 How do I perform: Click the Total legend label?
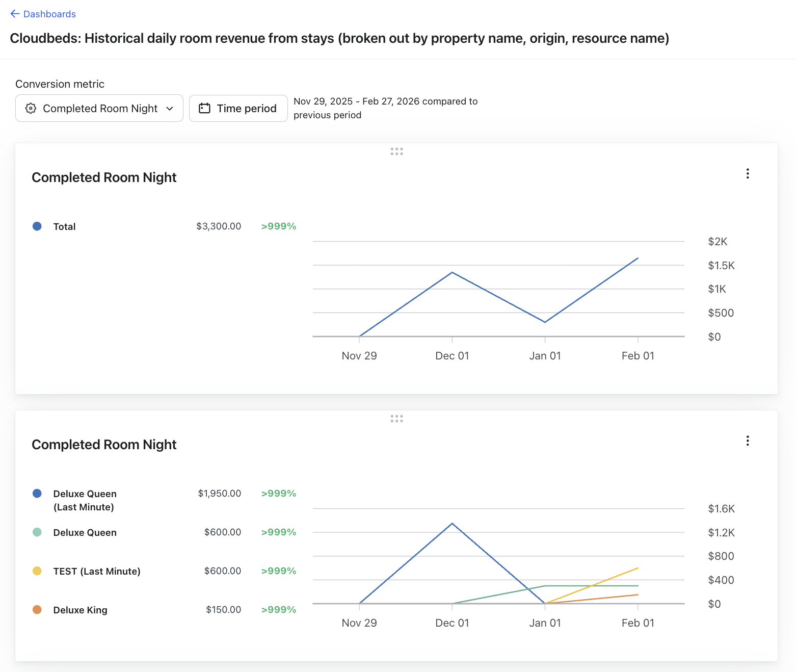pos(64,226)
